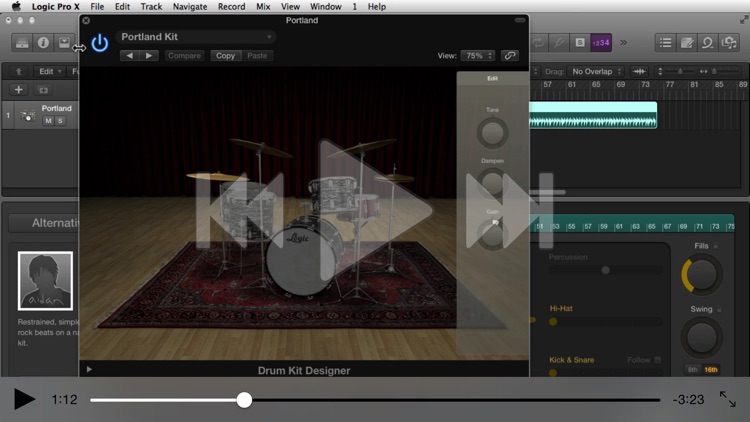Select 16th swing resolution
This screenshot has height=422, width=750.
click(711, 369)
